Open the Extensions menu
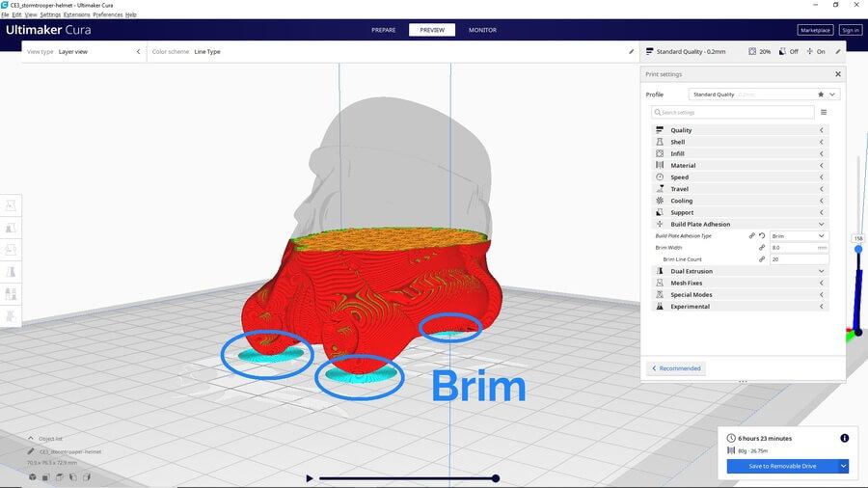Image resolution: width=868 pixels, height=488 pixels. [76, 14]
